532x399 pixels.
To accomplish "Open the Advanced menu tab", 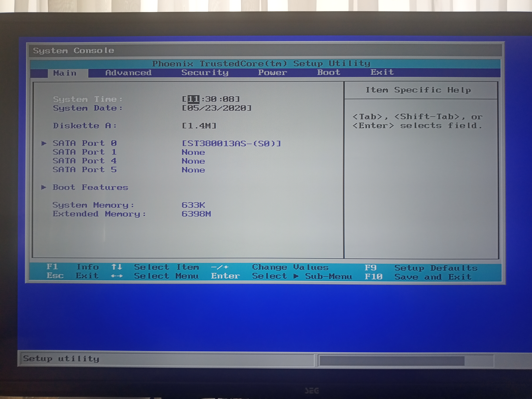I will click(x=128, y=73).
